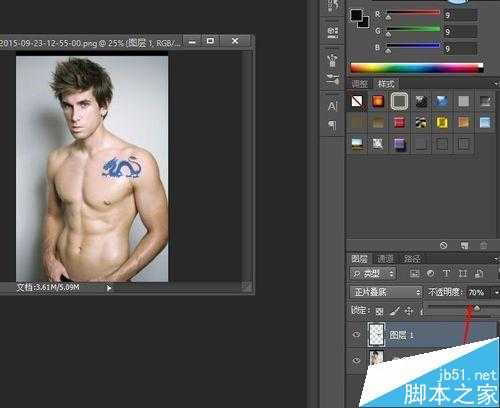Open the Character panel 'A' icon

click(332, 107)
